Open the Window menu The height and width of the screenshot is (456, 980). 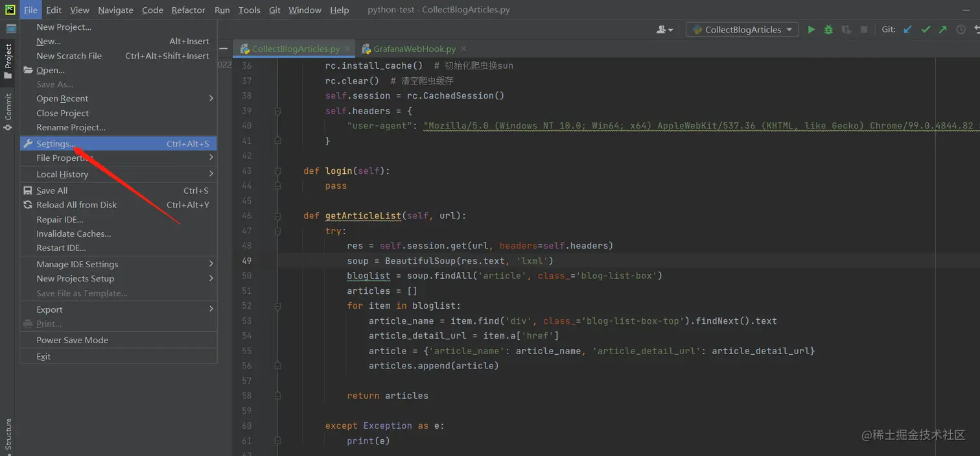(305, 10)
